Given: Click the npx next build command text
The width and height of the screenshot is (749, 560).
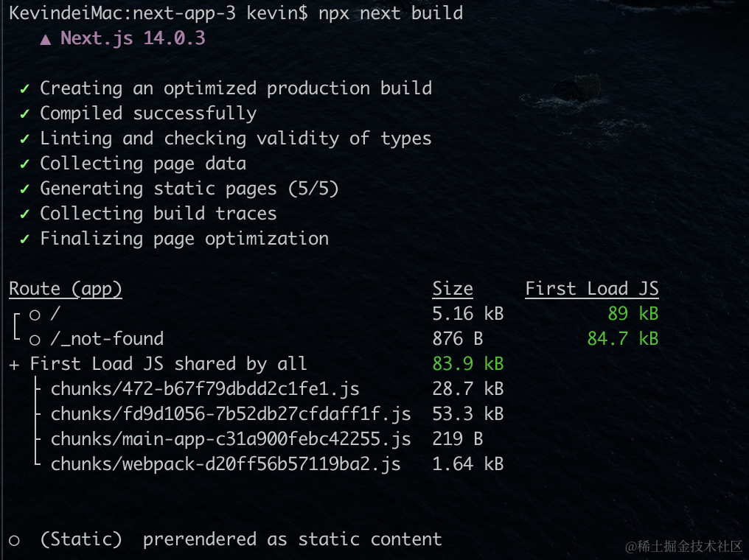Looking at the screenshot, I should [391, 13].
